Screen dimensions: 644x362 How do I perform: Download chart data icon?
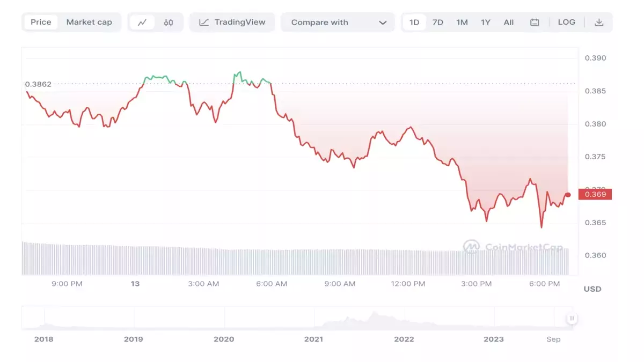click(x=599, y=23)
